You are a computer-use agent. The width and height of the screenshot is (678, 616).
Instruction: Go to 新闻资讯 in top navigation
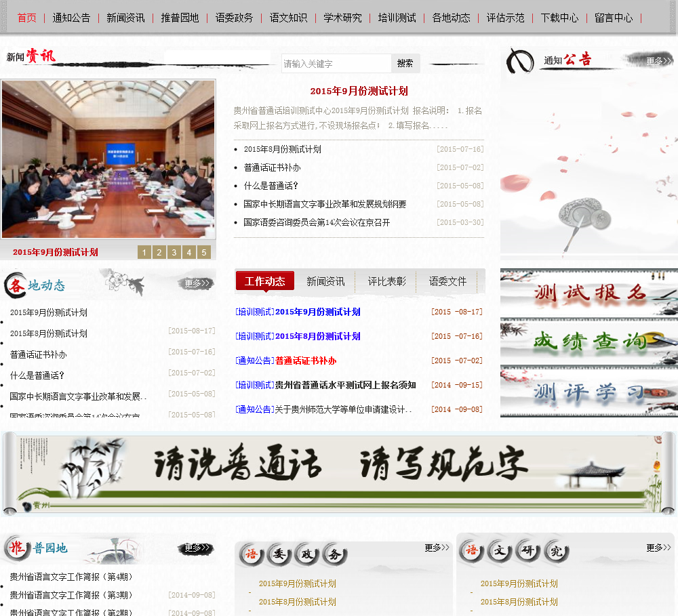click(x=125, y=18)
